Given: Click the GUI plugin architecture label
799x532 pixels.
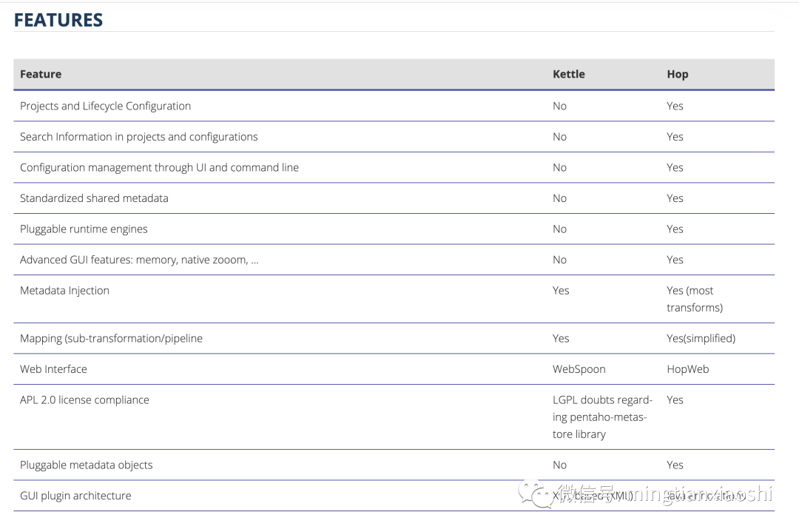Looking at the screenshot, I should tap(75, 496).
